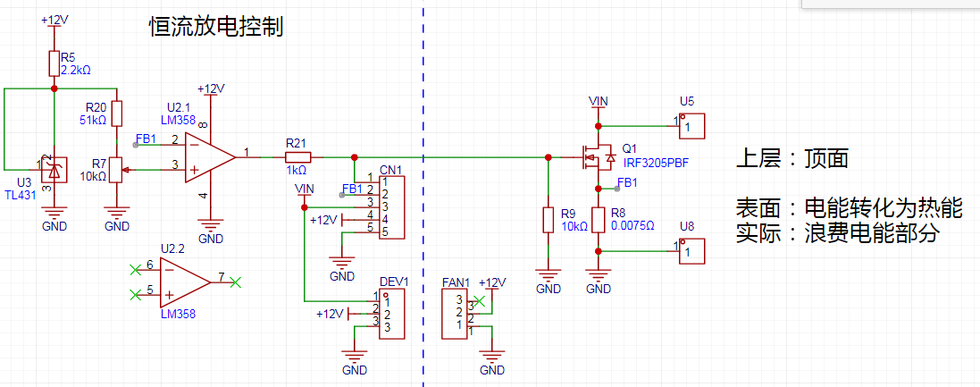Select the 51kΩ value label
The image size is (980, 387).
94,120
